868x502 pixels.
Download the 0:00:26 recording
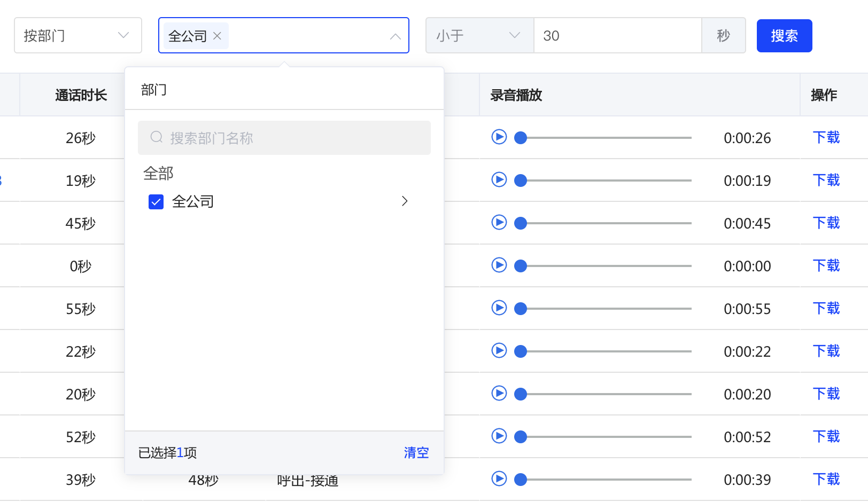pos(826,138)
